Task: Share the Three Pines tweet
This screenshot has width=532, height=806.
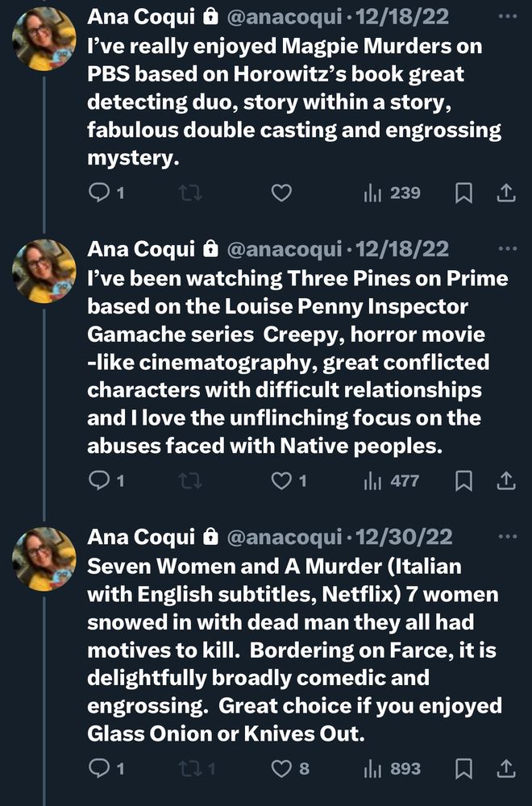Action: coord(505,481)
